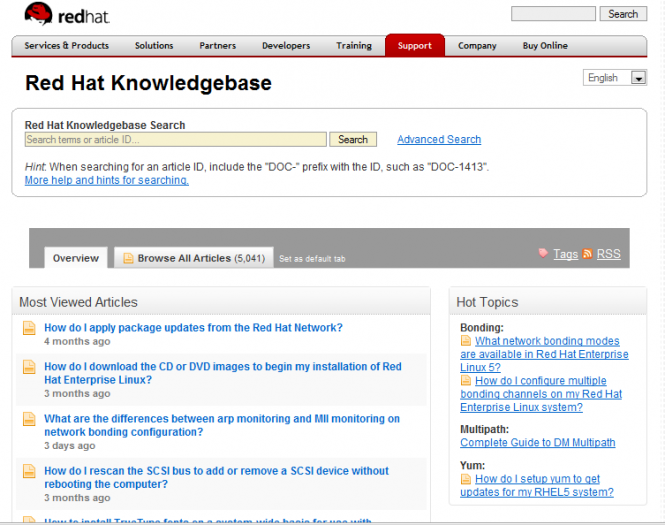665x525 pixels.
Task: Open More help and hints for searching
Action: click(x=106, y=180)
